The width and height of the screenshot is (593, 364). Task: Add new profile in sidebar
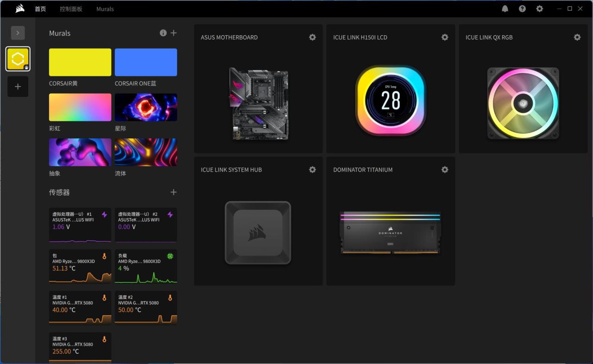click(x=18, y=87)
